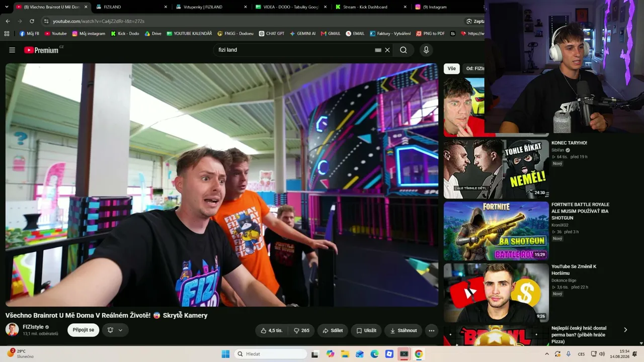Image resolution: width=644 pixels, height=362 pixels.
Task: Go back in browser history
Action: point(8,21)
